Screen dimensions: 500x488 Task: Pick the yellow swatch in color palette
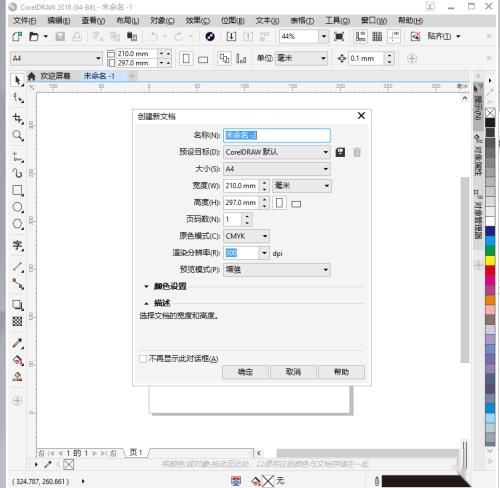[490, 260]
